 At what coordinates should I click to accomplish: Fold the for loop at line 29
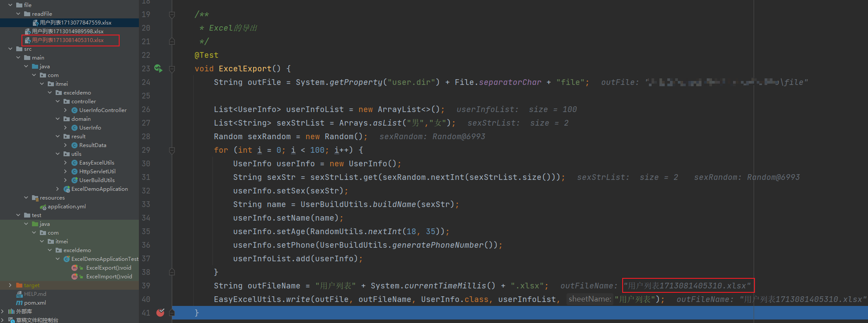[x=172, y=150]
